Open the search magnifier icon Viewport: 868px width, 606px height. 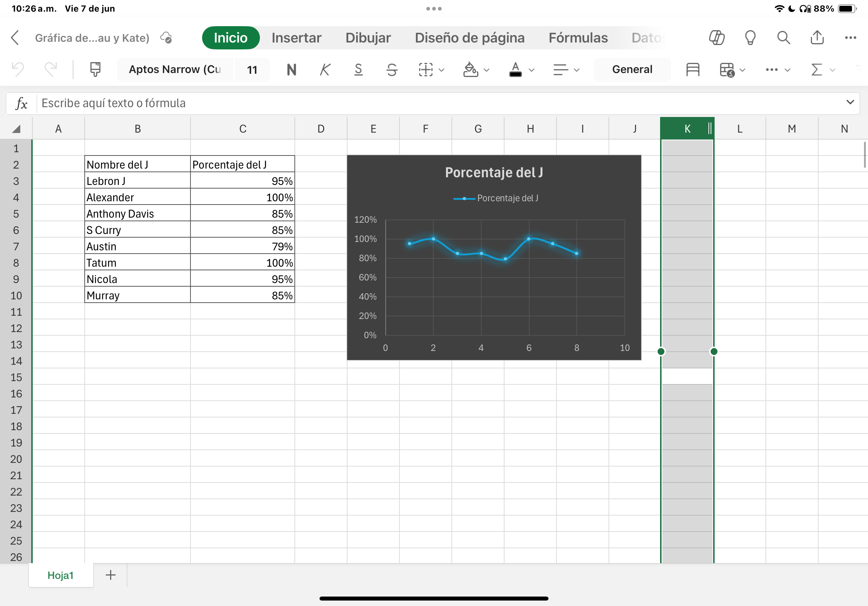tap(783, 38)
